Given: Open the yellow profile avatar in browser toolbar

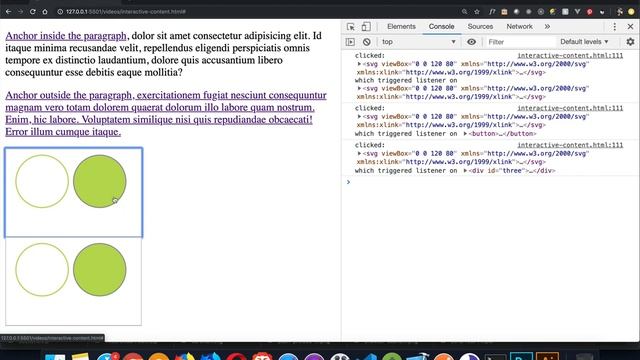Looking at the screenshot, I should (x=631, y=12).
